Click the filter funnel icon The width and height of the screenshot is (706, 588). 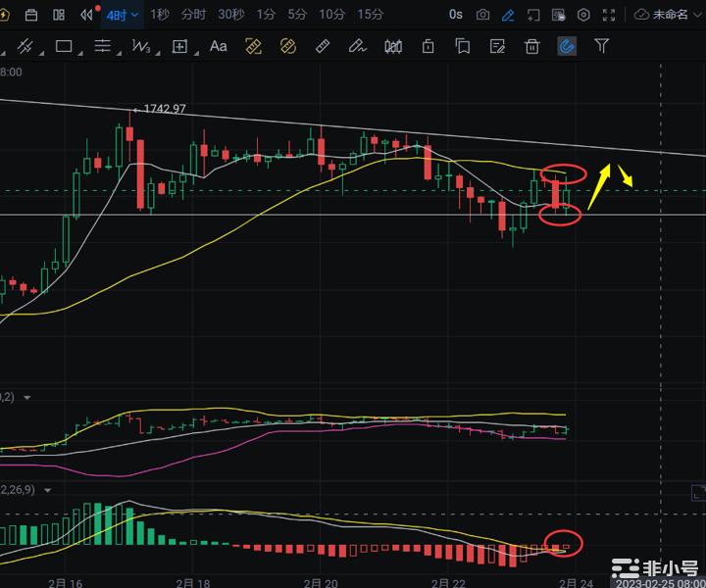tap(601, 45)
